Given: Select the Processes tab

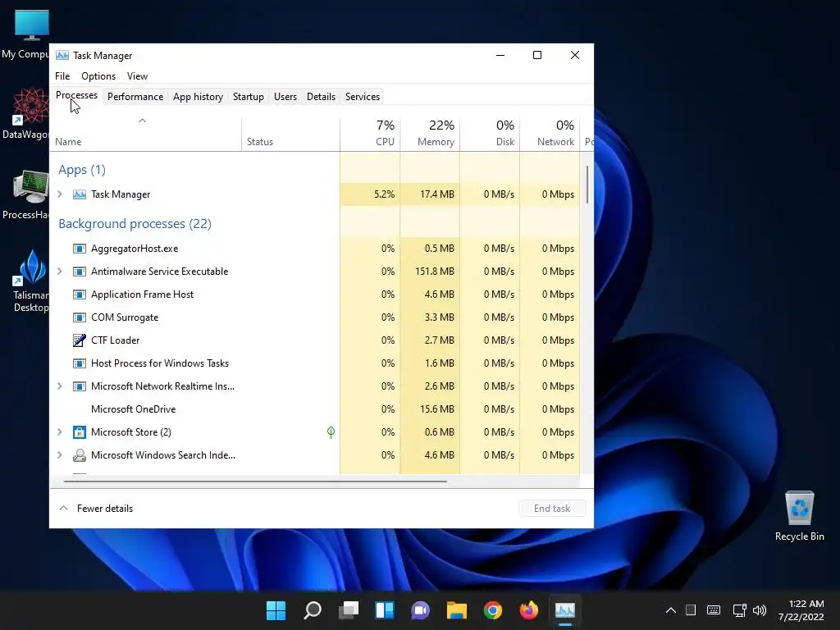Looking at the screenshot, I should pos(76,95).
